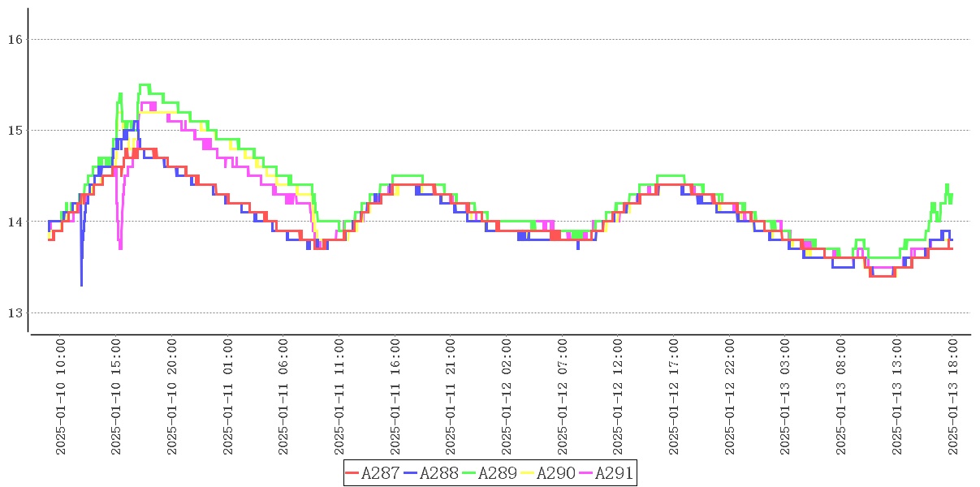Click the blue line swatch beside A288

411,473
